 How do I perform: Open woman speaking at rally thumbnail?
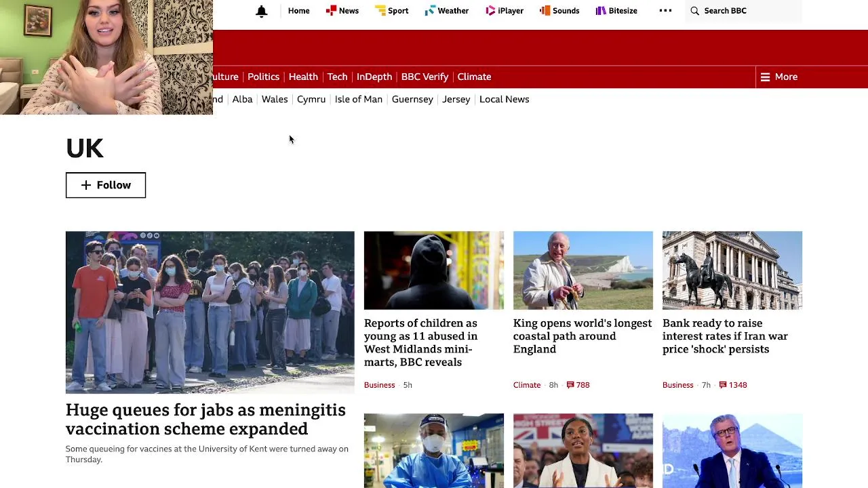pyautogui.click(x=583, y=451)
